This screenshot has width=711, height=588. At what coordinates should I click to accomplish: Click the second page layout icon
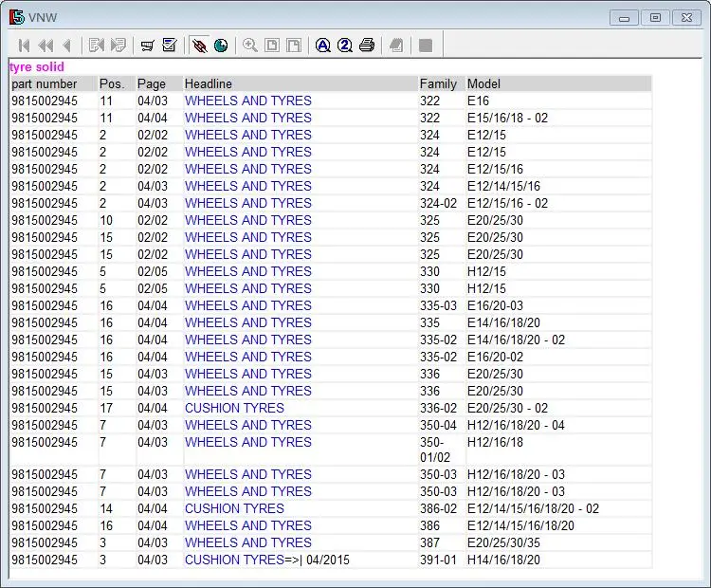[294, 46]
